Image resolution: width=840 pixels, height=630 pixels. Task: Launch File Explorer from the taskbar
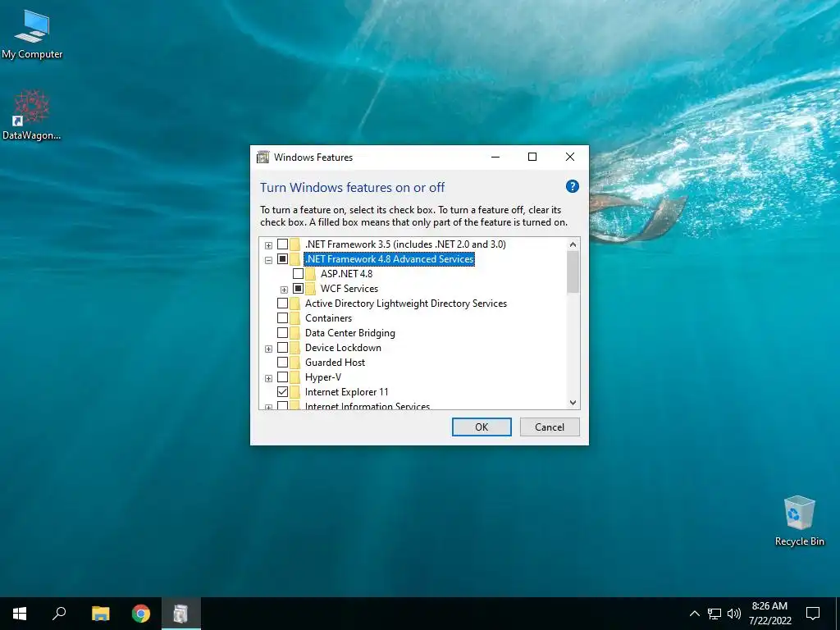point(100,614)
